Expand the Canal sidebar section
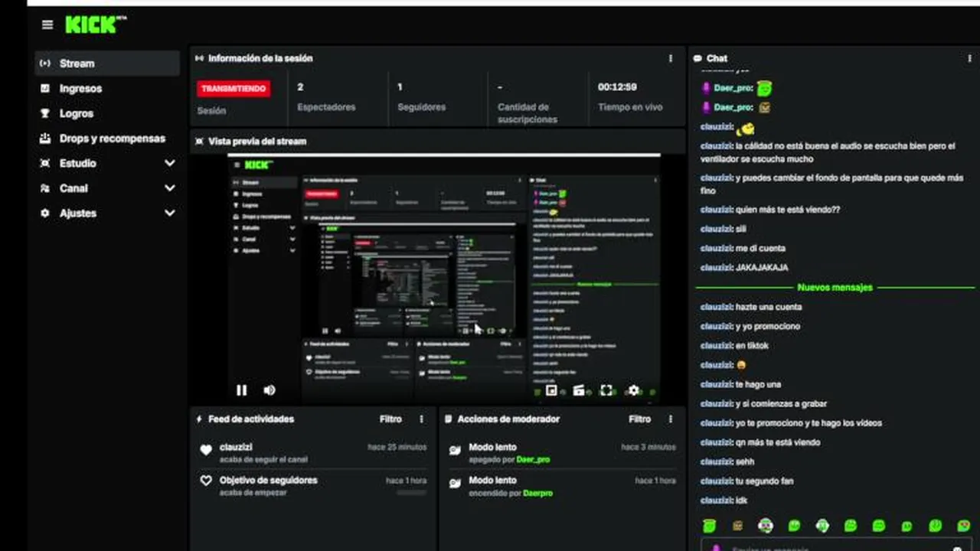 (x=170, y=188)
